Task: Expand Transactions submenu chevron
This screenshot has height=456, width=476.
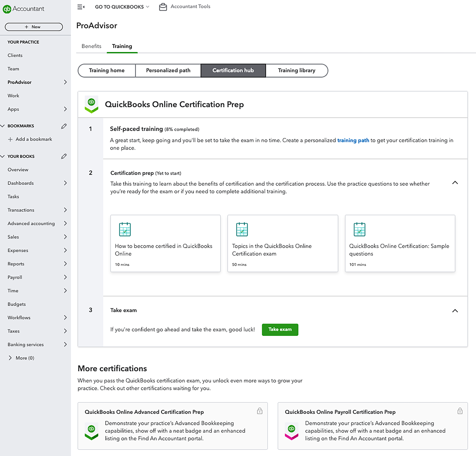Action: (65, 210)
